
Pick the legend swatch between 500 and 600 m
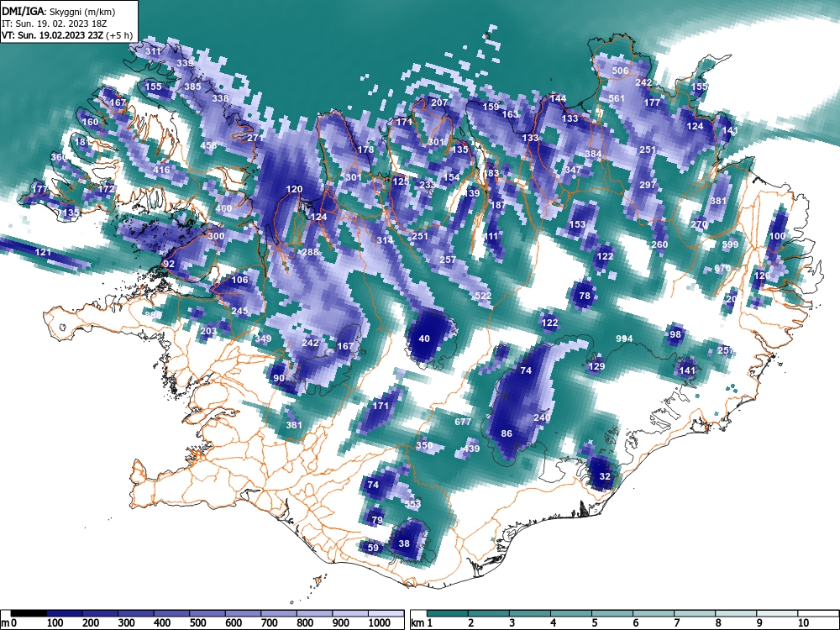(207, 613)
